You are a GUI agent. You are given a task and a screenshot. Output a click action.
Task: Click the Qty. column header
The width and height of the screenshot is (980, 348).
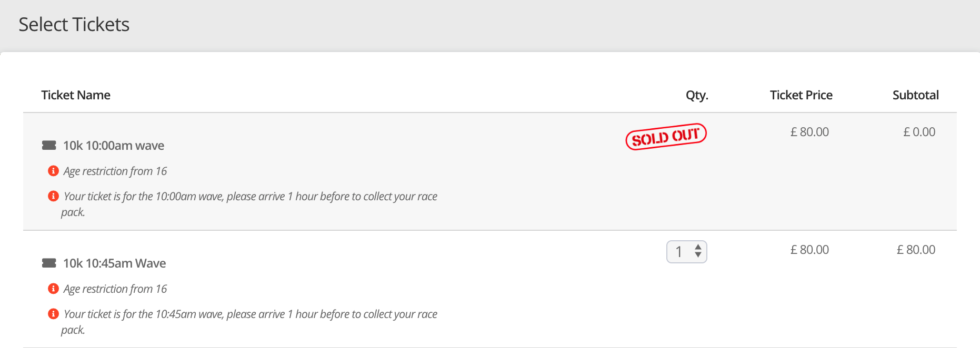tap(697, 95)
